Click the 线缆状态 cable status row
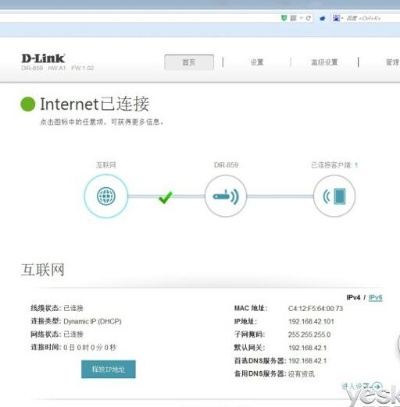This screenshot has width=400, height=407. coord(57,308)
